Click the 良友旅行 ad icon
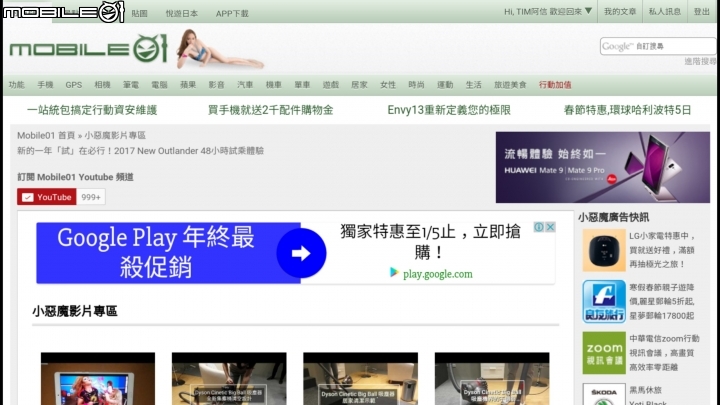 pyautogui.click(x=604, y=302)
